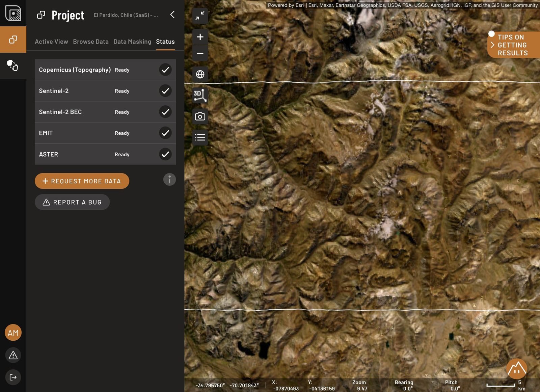Switch to the Data Masking tab
540x392 pixels.
tap(132, 42)
